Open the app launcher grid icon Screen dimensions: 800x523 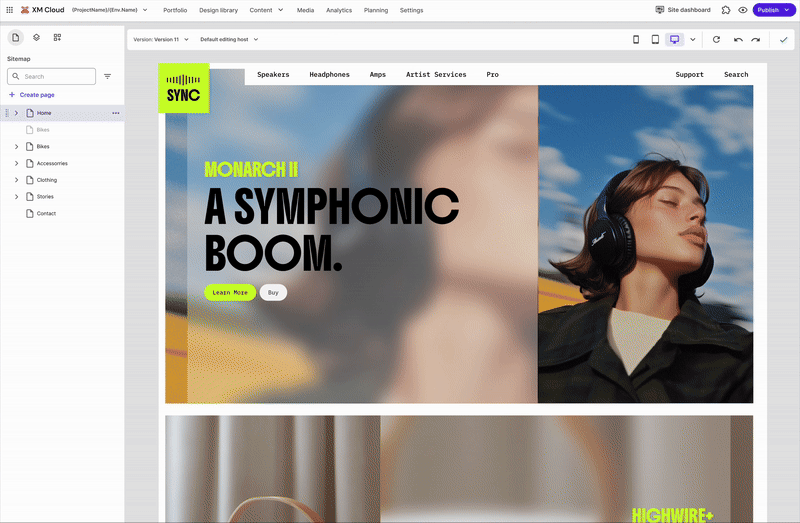click(x=9, y=10)
